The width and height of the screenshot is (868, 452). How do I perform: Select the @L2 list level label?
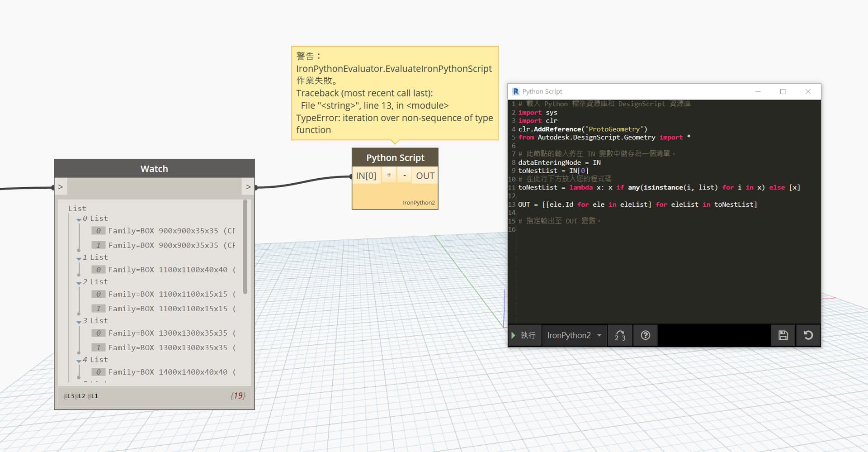(x=80, y=396)
